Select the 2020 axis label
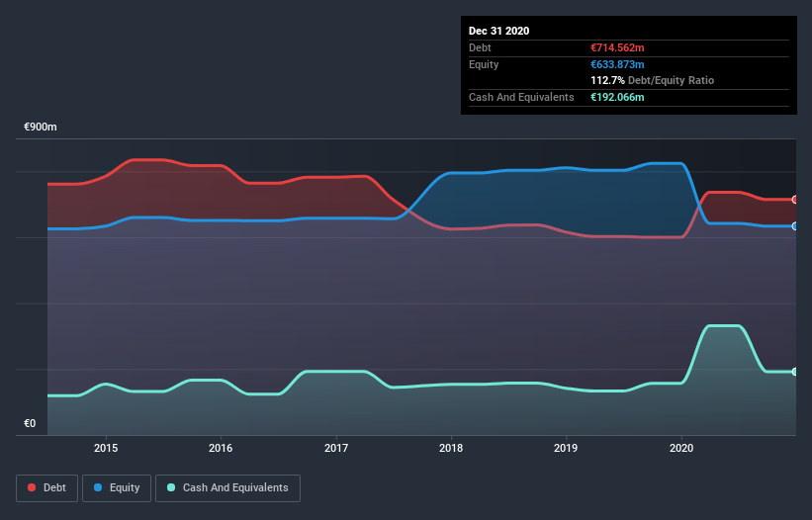The image size is (812, 520). [x=681, y=448]
